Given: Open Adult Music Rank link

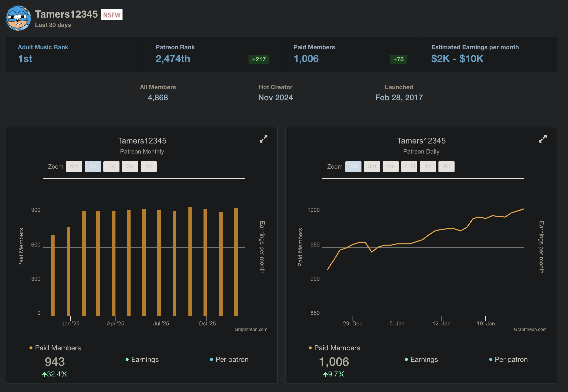Looking at the screenshot, I should [43, 47].
